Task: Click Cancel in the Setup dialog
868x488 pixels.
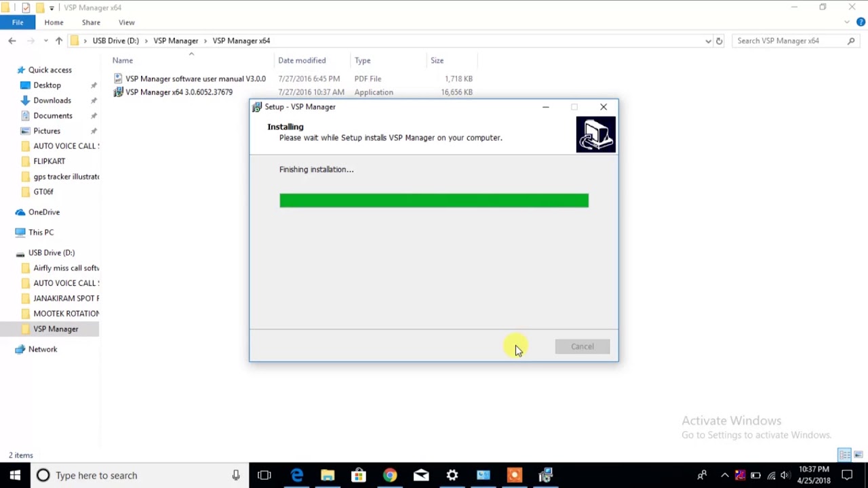Action: point(582,346)
